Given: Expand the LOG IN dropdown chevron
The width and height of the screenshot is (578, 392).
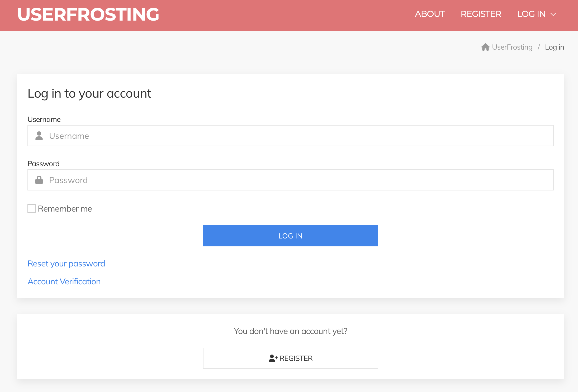Looking at the screenshot, I should pos(553,15).
